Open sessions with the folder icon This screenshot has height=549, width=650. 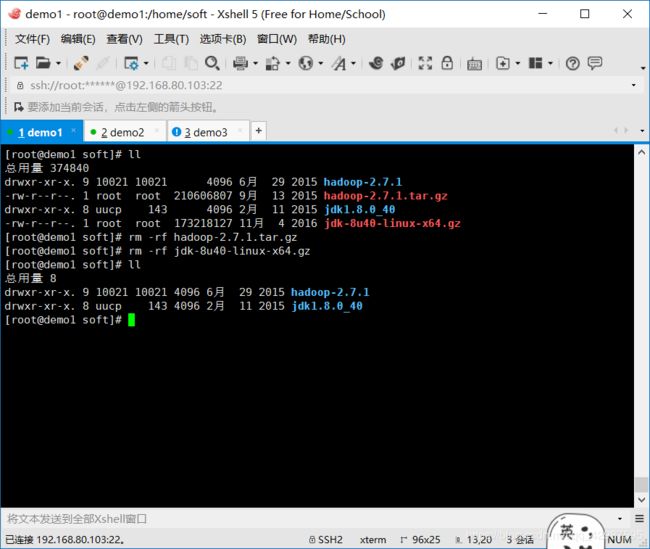pos(43,63)
